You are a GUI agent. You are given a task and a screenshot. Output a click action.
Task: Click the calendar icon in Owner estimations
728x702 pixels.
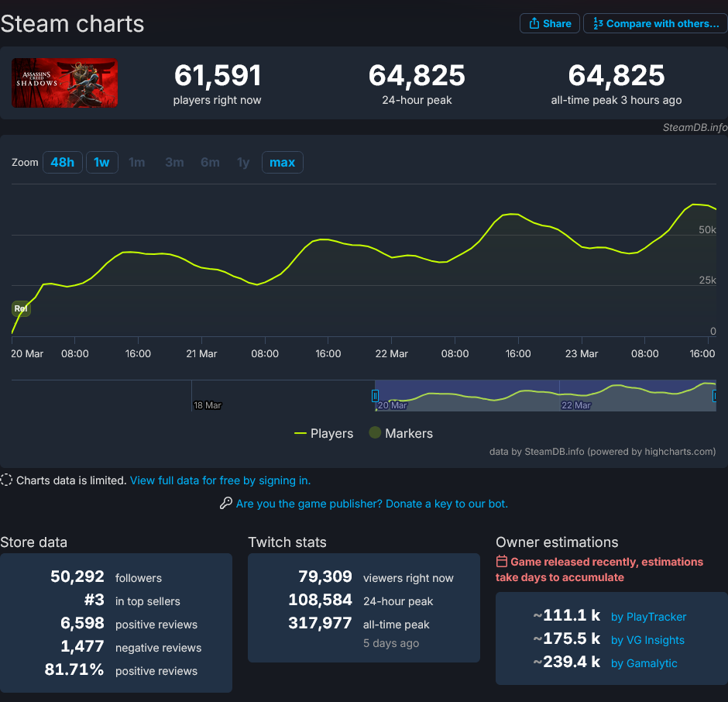coord(501,562)
